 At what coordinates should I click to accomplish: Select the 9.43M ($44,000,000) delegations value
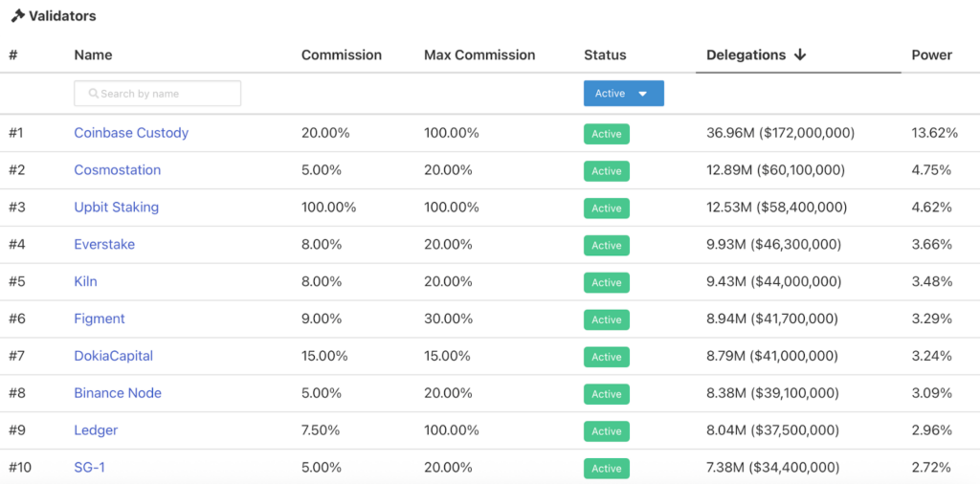[775, 281]
